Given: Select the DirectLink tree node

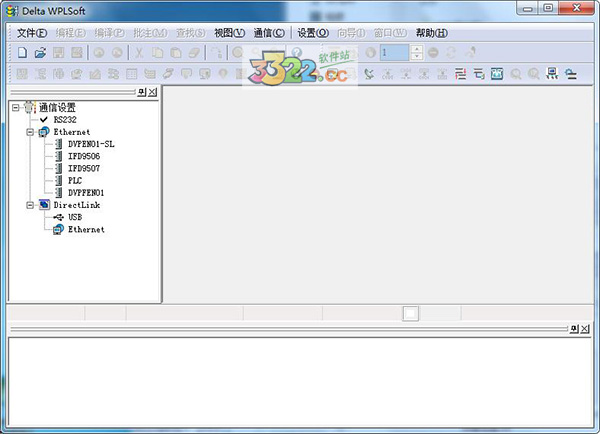Looking at the screenshot, I should tap(77, 205).
